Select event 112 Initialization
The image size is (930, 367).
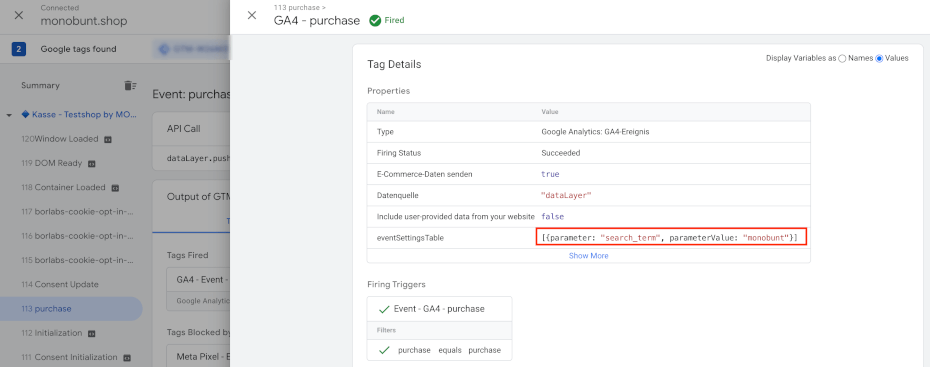52,333
